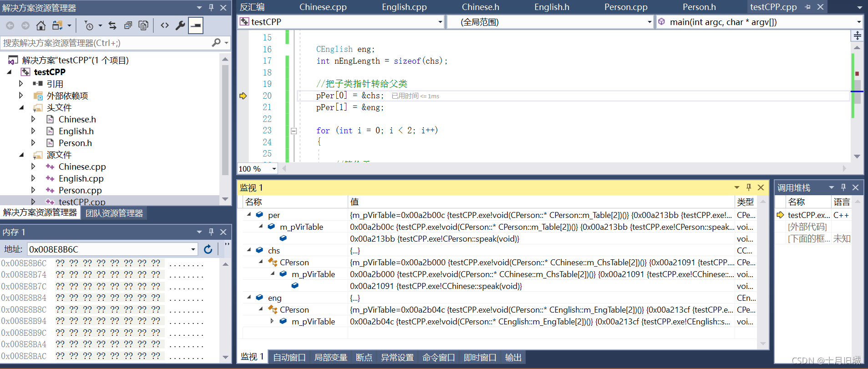Switch to the Person.cpp tab
Screen dimensions: 868x369
pyautogui.click(x=626, y=7)
